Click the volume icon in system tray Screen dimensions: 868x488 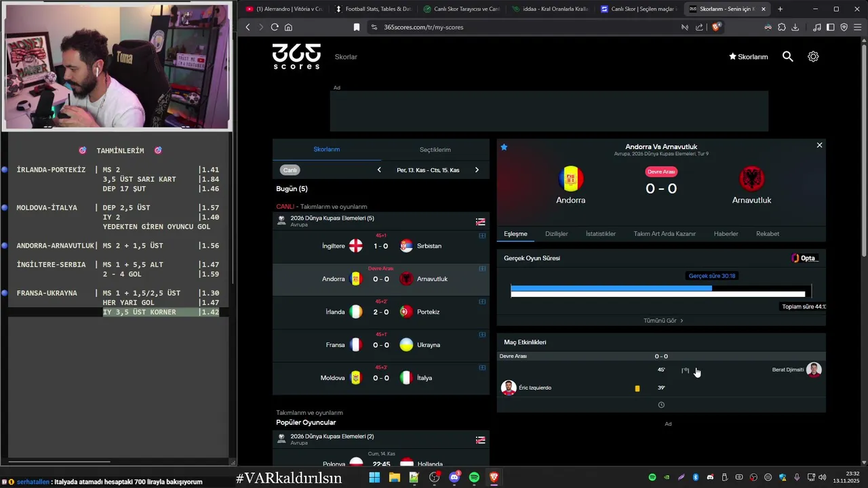pyautogui.click(x=822, y=477)
